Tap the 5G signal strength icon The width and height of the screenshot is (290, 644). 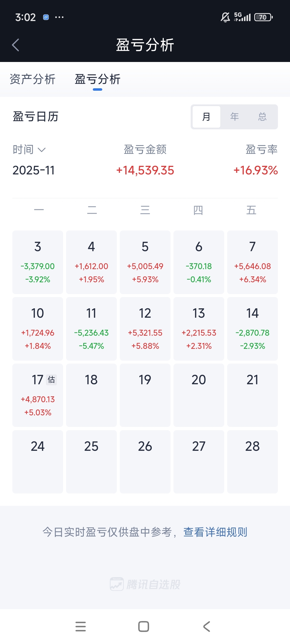coord(242,17)
